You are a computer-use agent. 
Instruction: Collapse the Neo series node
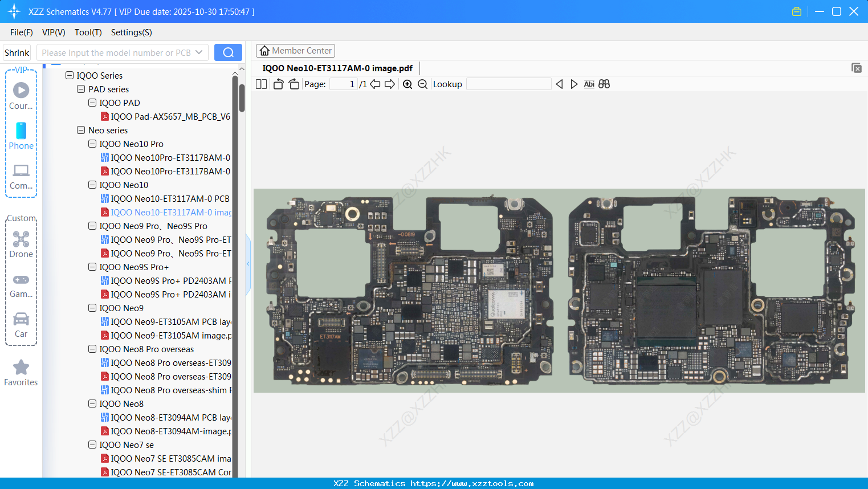coord(81,130)
